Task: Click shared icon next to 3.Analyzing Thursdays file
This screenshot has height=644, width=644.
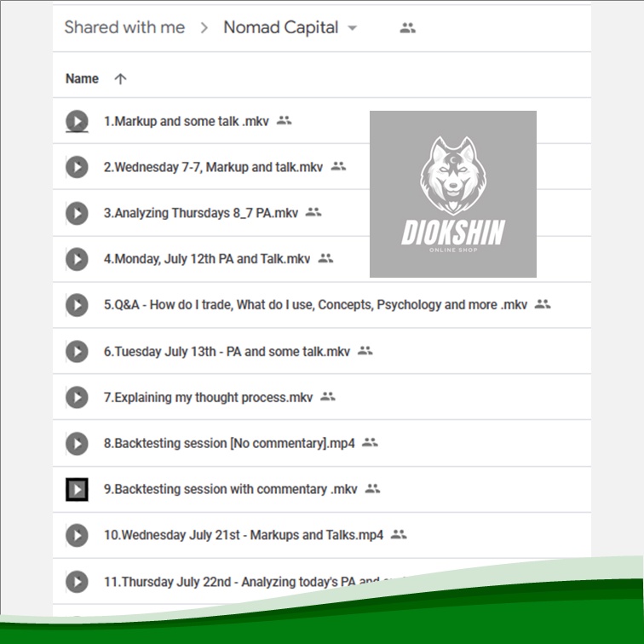Action: pos(313,212)
